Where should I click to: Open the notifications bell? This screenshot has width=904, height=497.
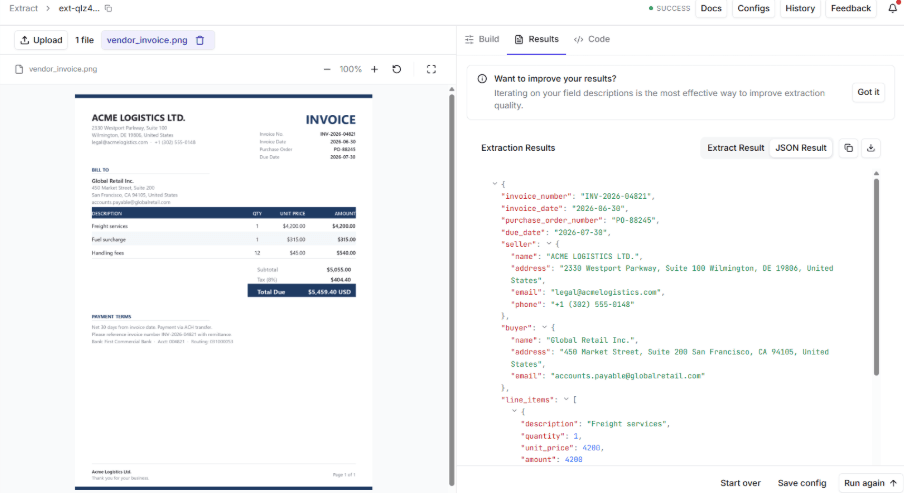[x=892, y=8]
